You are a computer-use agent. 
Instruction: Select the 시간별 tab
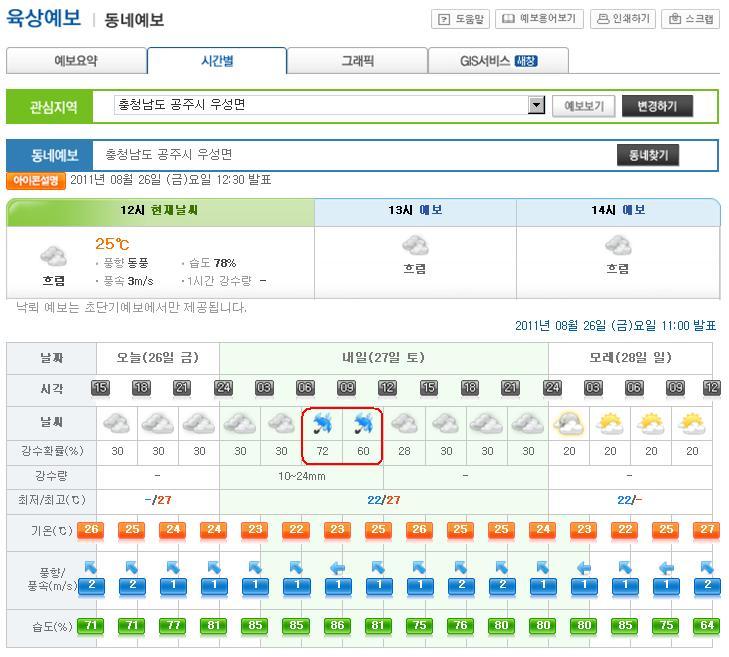point(217,61)
